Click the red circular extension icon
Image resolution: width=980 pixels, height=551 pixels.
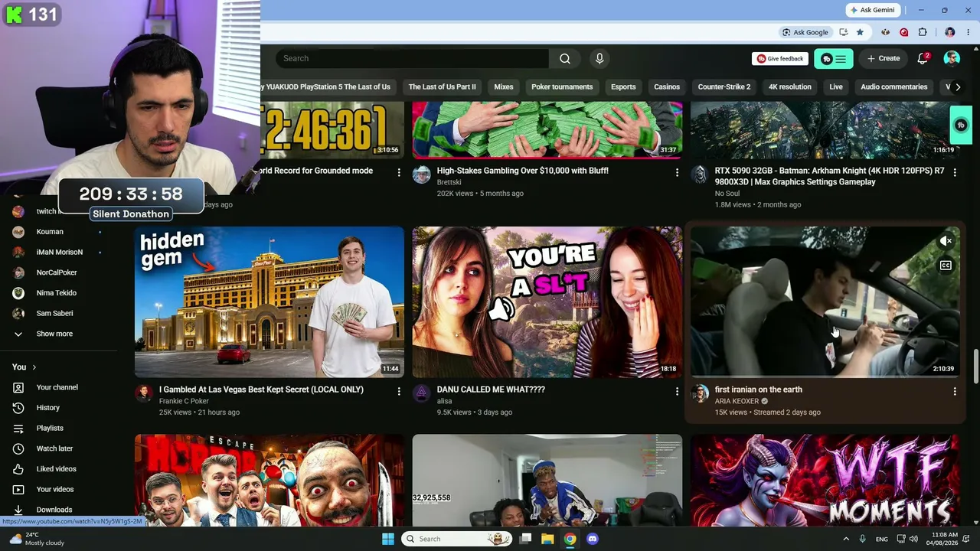click(x=904, y=32)
